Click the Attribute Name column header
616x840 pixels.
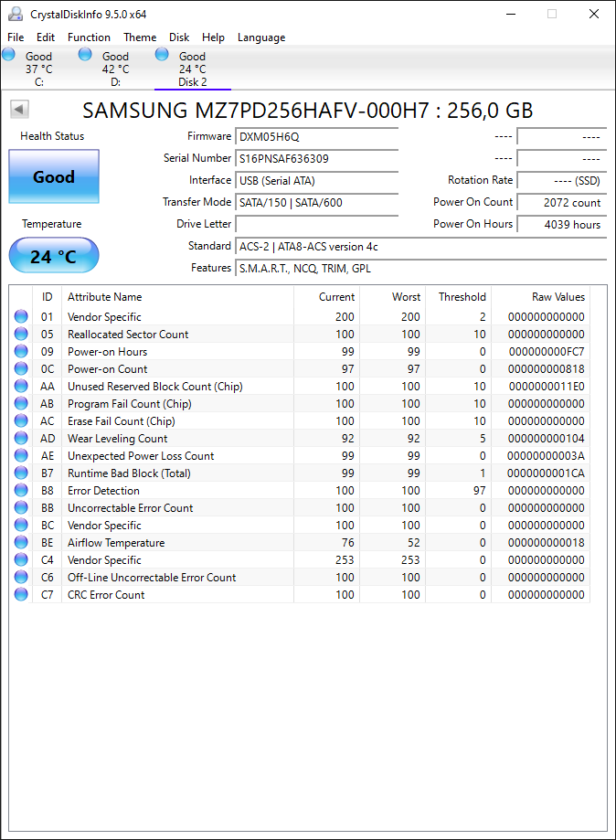pyautogui.click(x=177, y=297)
